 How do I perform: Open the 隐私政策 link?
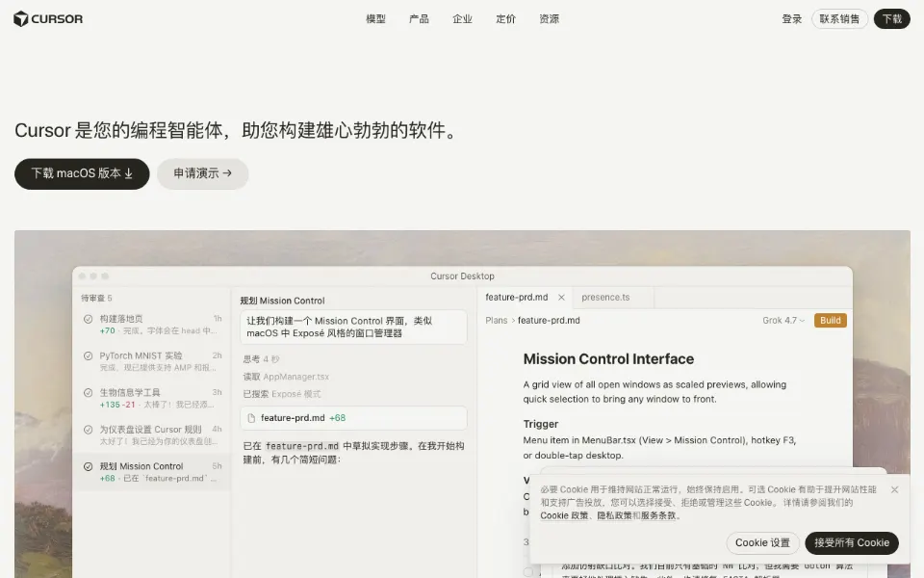[x=615, y=515]
